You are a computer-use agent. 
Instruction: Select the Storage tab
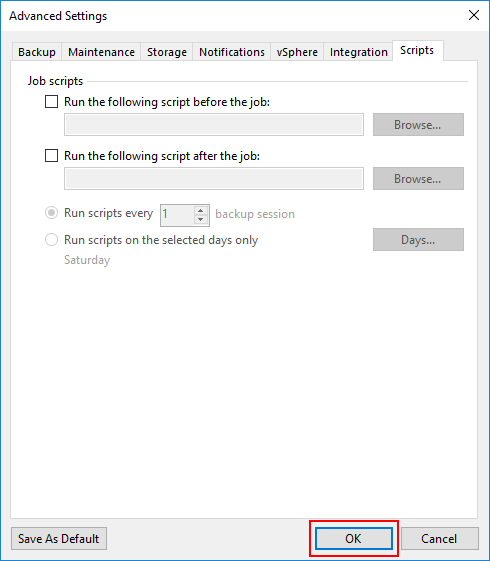[x=167, y=52]
